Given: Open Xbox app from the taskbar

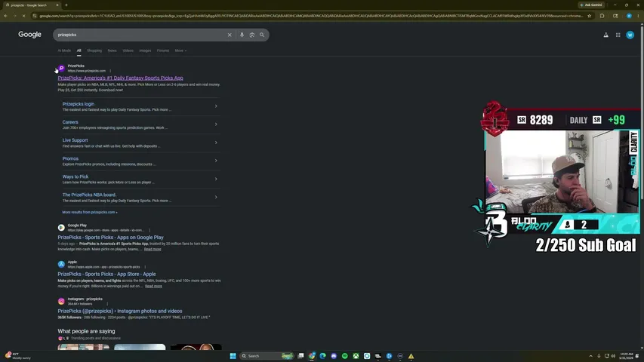Looking at the screenshot, I should 356,356.
